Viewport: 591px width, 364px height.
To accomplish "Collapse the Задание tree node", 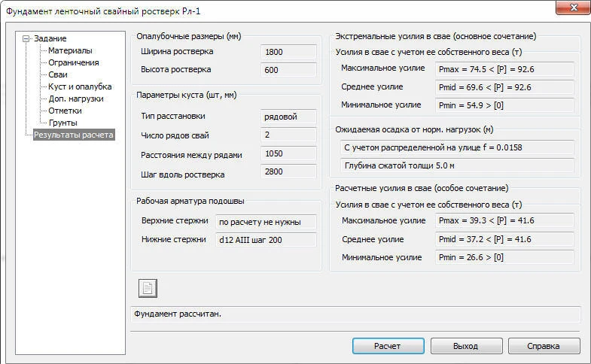I will 26,38.
